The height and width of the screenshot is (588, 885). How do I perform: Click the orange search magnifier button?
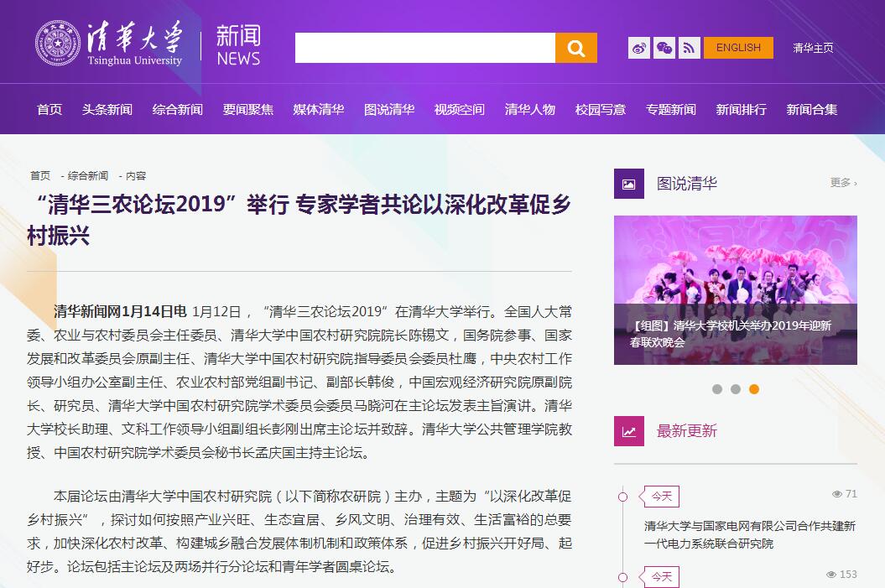tap(575, 48)
